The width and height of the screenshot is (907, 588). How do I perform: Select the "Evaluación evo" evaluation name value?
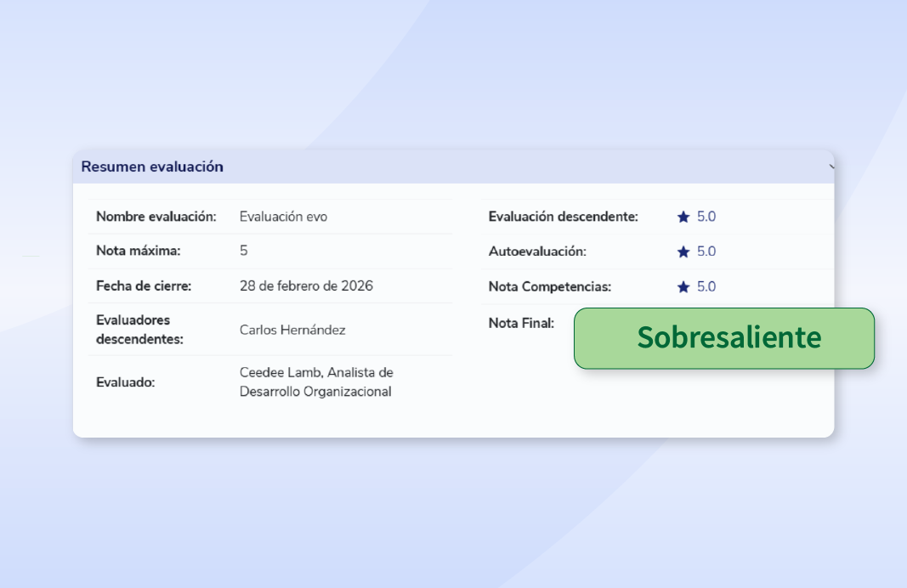coord(283,217)
